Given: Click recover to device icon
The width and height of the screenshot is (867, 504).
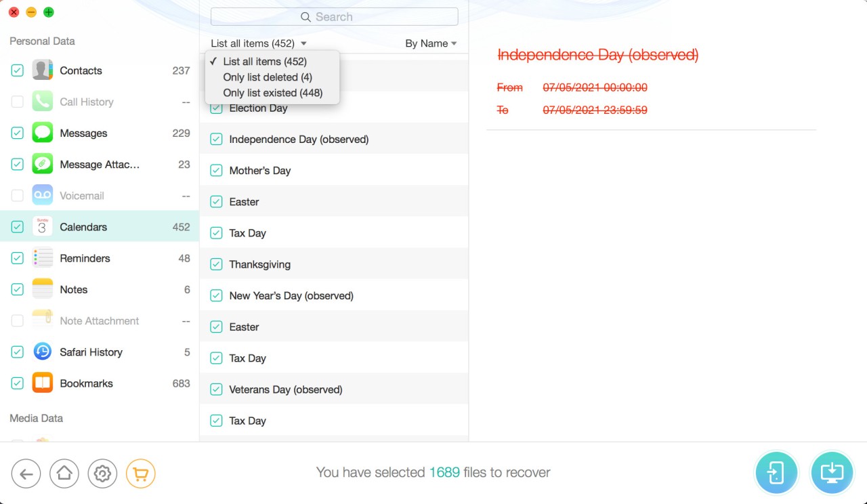Looking at the screenshot, I should [x=776, y=473].
